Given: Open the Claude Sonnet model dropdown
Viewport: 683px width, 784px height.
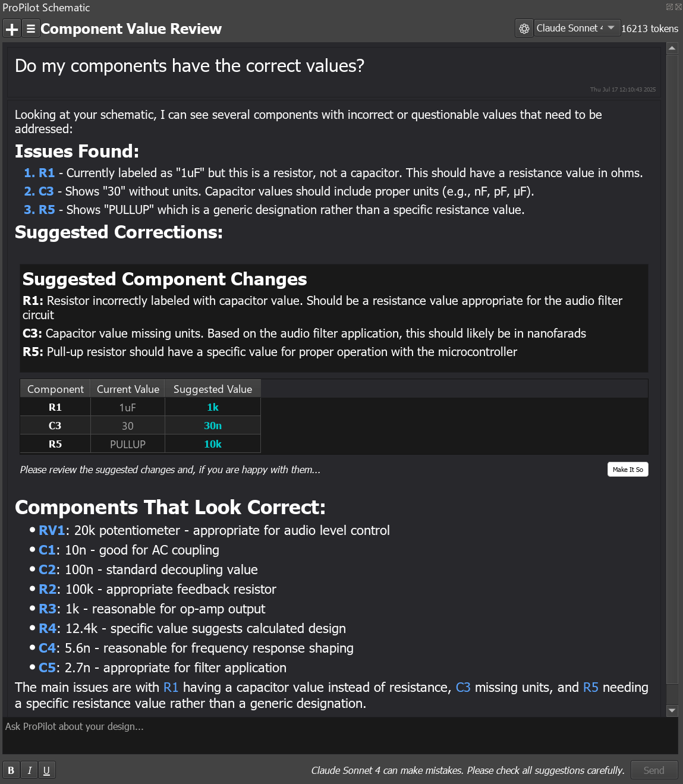Looking at the screenshot, I should click(x=575, y=28).
